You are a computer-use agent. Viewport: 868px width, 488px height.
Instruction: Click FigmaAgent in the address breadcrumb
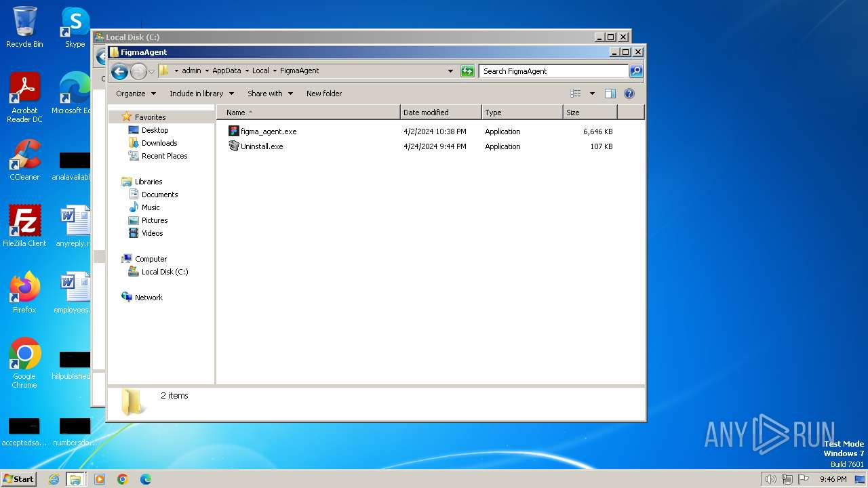299,70
